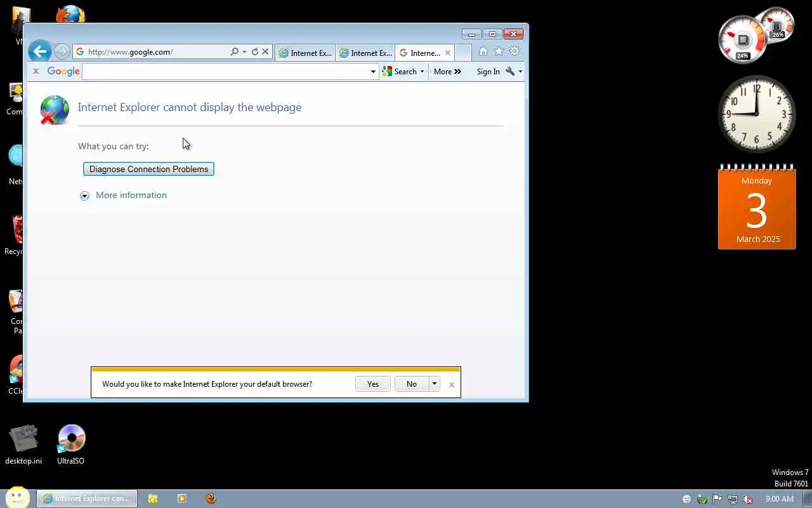Screen dimensions: 812x508
Task: Select the desktop.ini file icon
Action: point(23,444)
